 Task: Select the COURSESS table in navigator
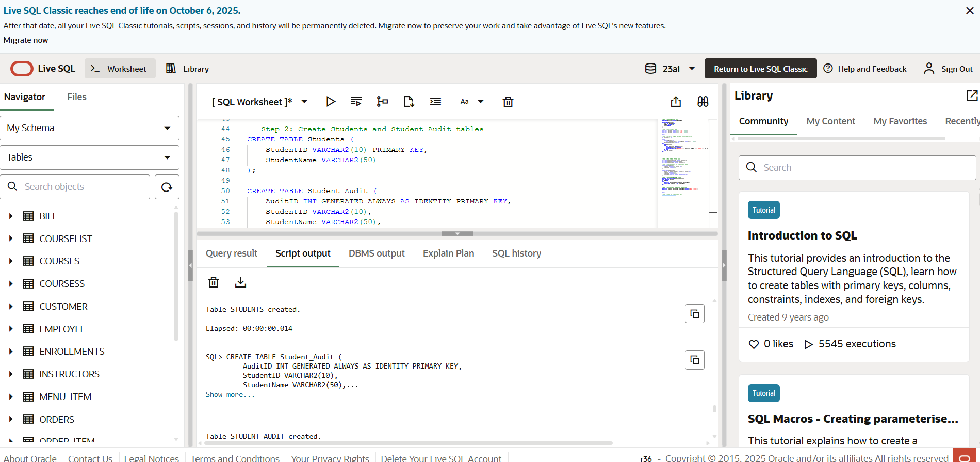(x=62, y=284)
